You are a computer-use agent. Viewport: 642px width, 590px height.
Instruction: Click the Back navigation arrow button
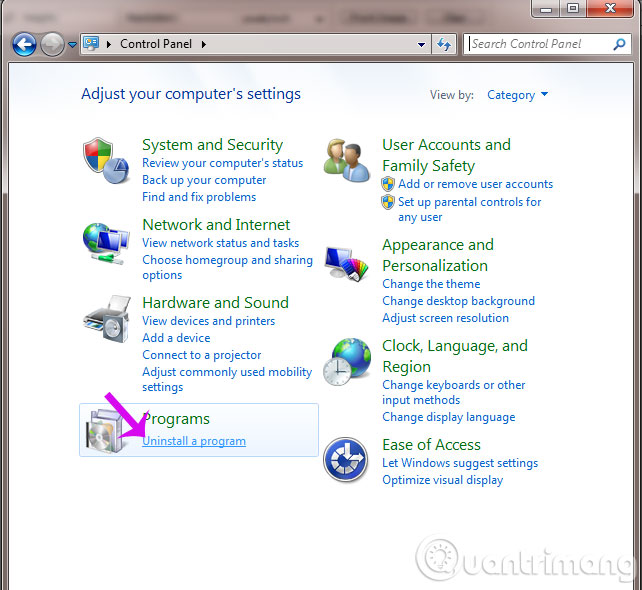24,44
